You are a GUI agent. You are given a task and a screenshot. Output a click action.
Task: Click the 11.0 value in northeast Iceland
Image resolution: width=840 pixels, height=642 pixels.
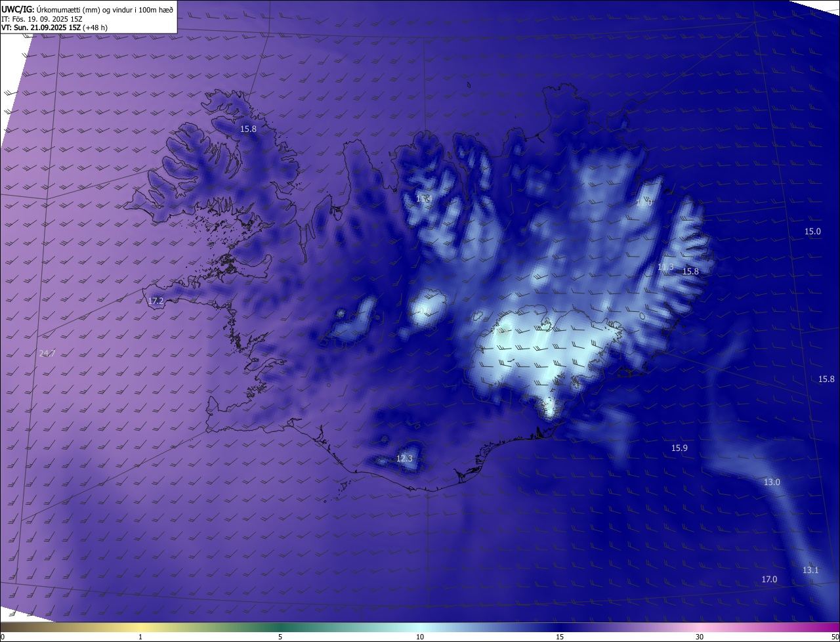tap(644, 203)
